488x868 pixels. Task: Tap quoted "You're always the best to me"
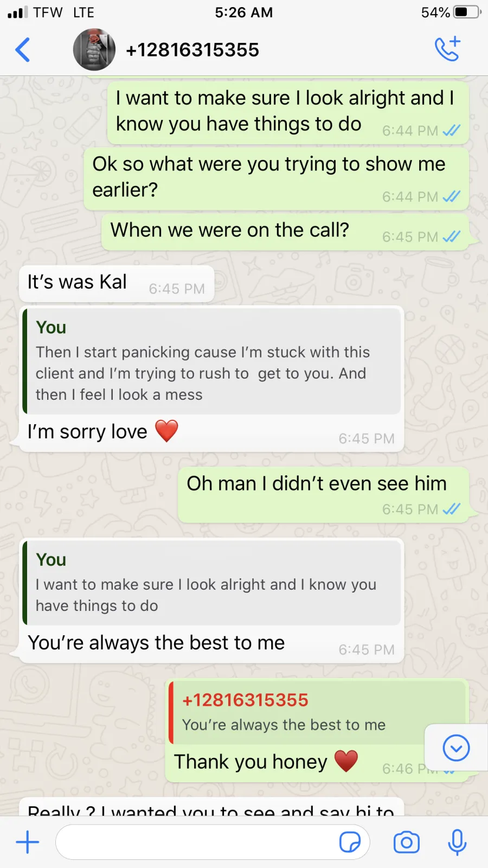click(317, 712)
